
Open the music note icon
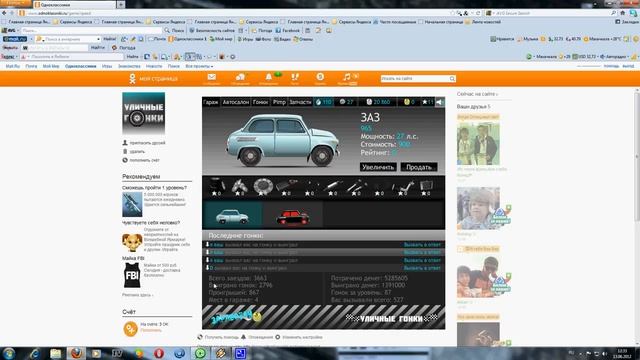click(x=347, y=78)
